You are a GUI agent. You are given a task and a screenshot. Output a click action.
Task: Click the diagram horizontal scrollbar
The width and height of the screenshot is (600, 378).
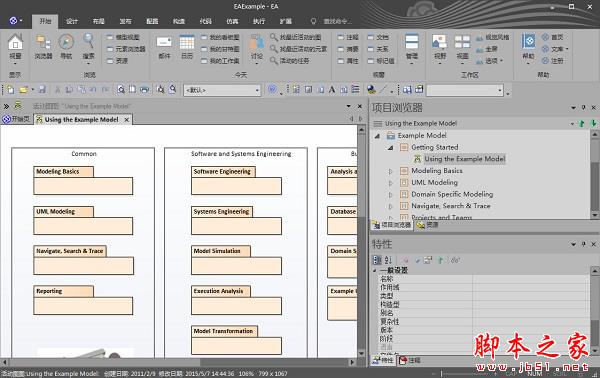(x=178, y=362)
